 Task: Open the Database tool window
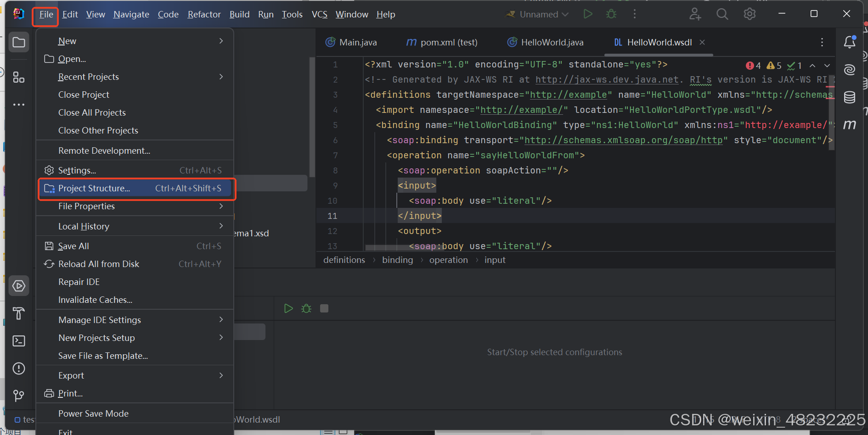(850, 97)
